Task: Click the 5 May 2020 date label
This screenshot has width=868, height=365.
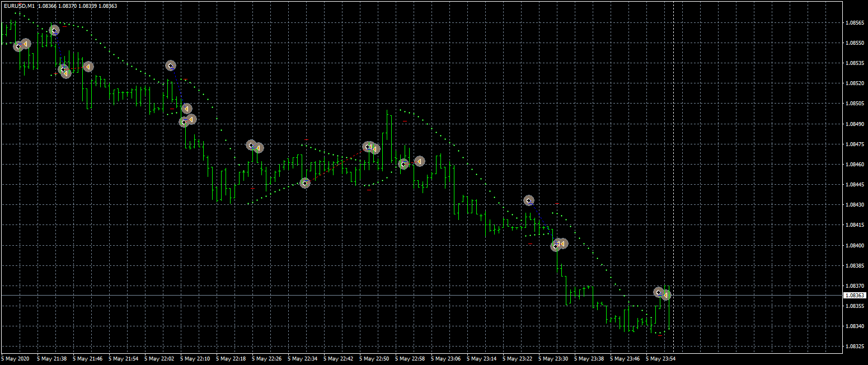Action: pos(15,358)
